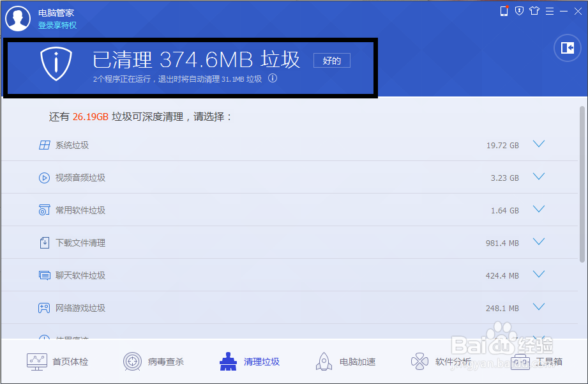Click the 系统垃圾 windows icon
Image resolution: width=588 pixels, height=384 pixels.
pyautogui.click(x=44, y=145)
